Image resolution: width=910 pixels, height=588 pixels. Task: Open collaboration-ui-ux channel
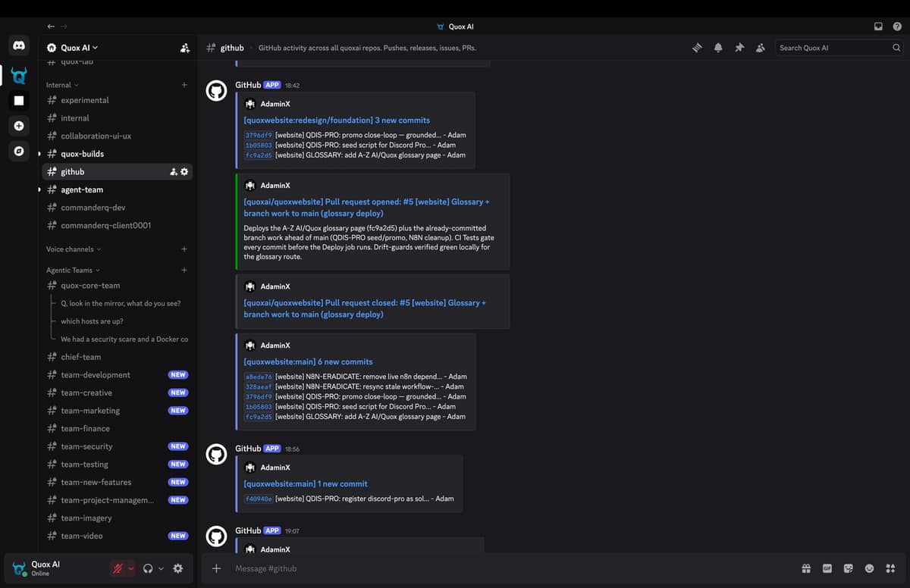tap(118, 136)
